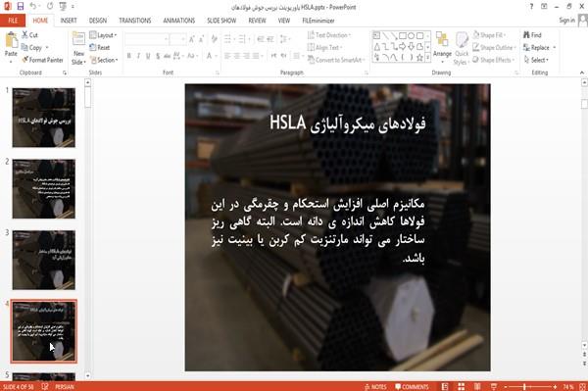Decrease font size with the small A
Viewport: 588px width, 391px height.
tap(201, 39)
